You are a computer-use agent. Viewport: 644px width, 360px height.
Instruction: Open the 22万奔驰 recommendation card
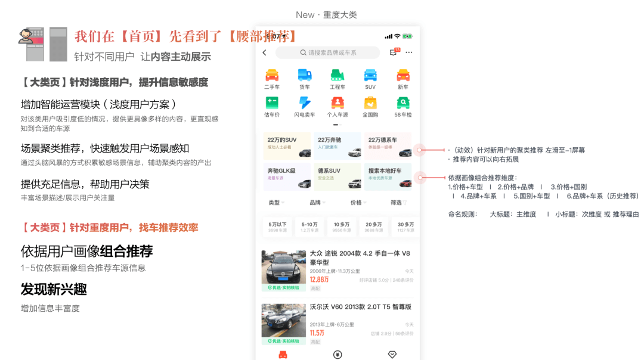[x=338, y=145]
